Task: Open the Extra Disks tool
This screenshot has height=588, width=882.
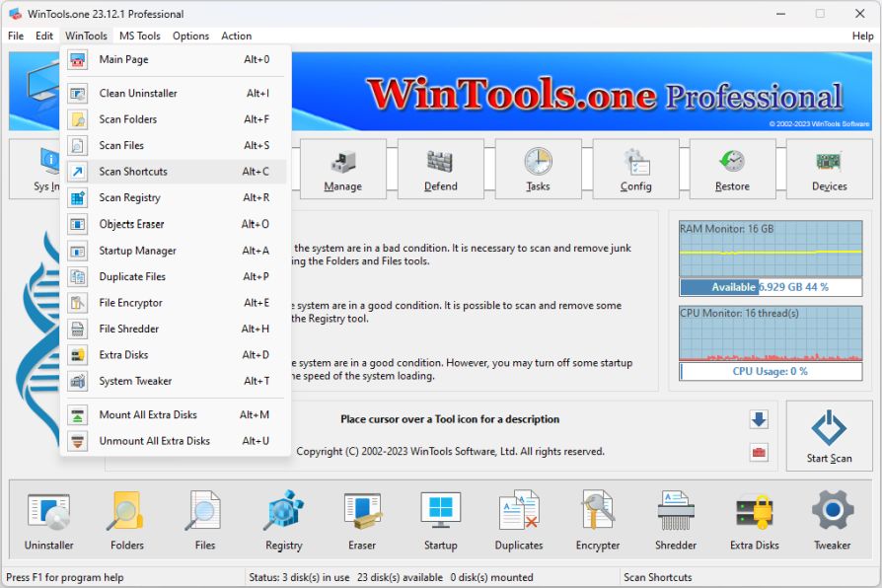Action: 755,519
